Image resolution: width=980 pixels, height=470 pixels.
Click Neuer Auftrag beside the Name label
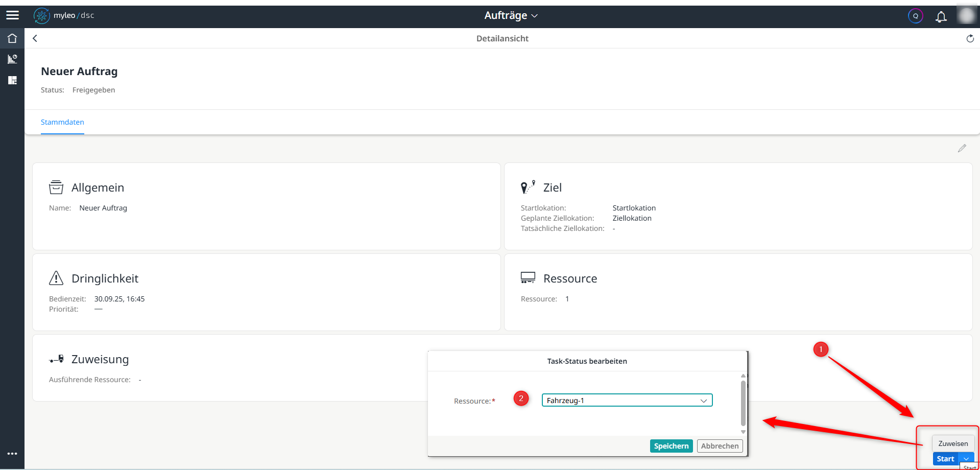pyautogui.click(x=103, y=208)
